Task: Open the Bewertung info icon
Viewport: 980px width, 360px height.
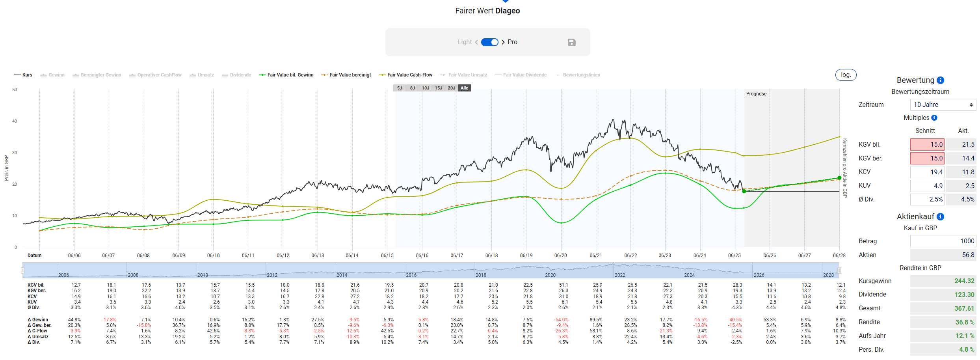Action: click(940, 80)
